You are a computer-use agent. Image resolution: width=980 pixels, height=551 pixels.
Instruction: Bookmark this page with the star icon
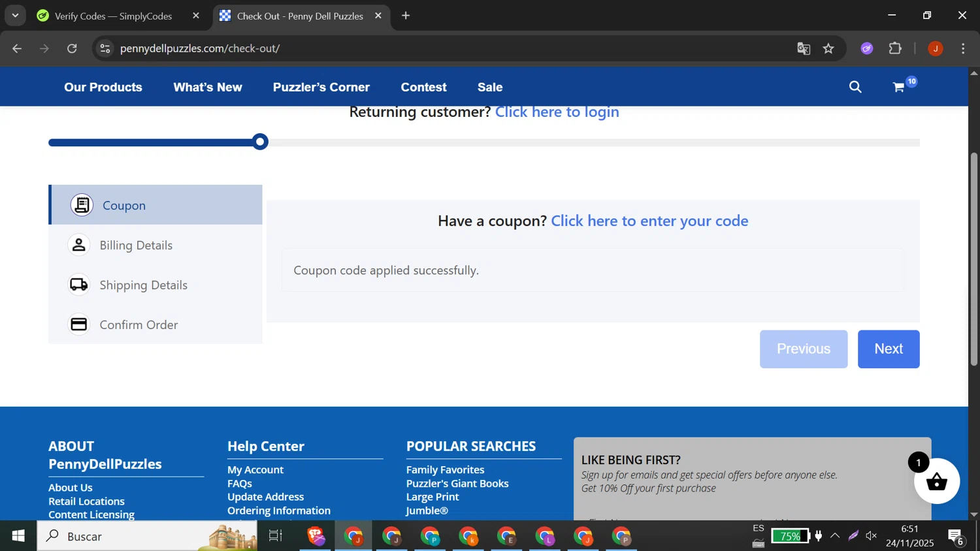828,48
